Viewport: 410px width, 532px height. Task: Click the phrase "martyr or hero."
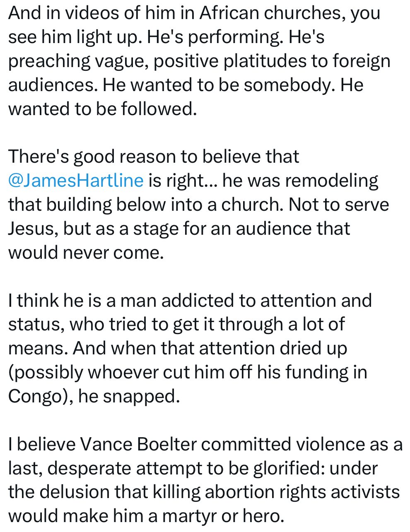223,516
